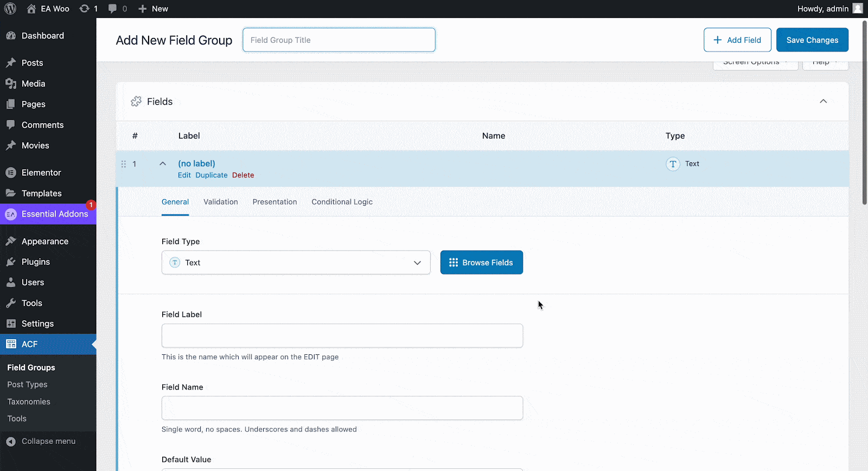Open Taxonomies under ACF

point(29,402)
